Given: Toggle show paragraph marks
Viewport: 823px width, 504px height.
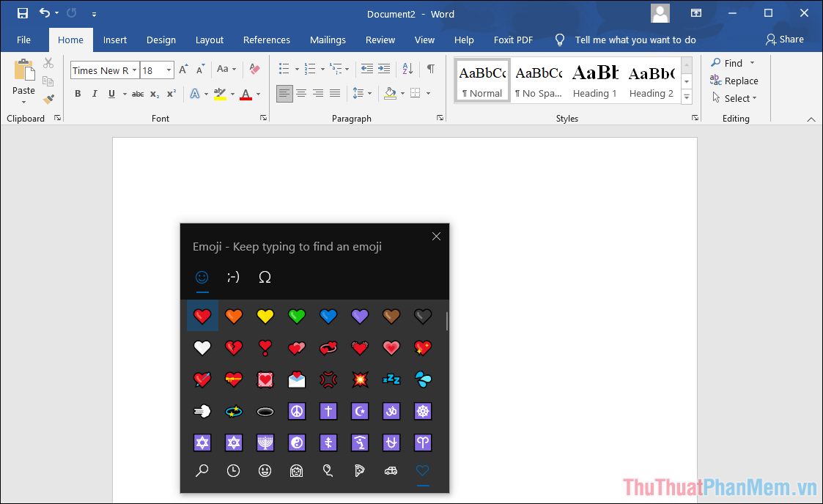Looking at the screenshot, I should (x=430, y=69).
